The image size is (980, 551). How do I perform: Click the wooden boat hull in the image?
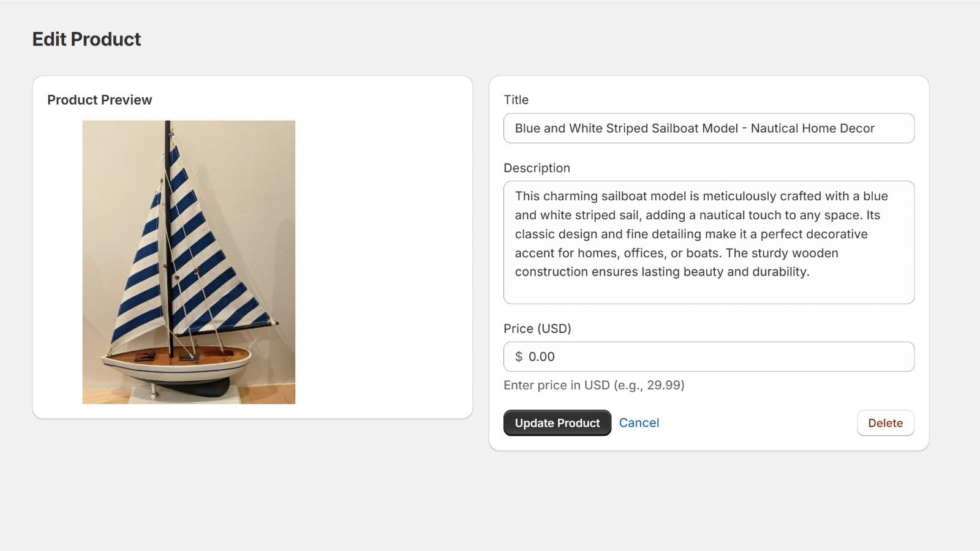tap(178, 361)
